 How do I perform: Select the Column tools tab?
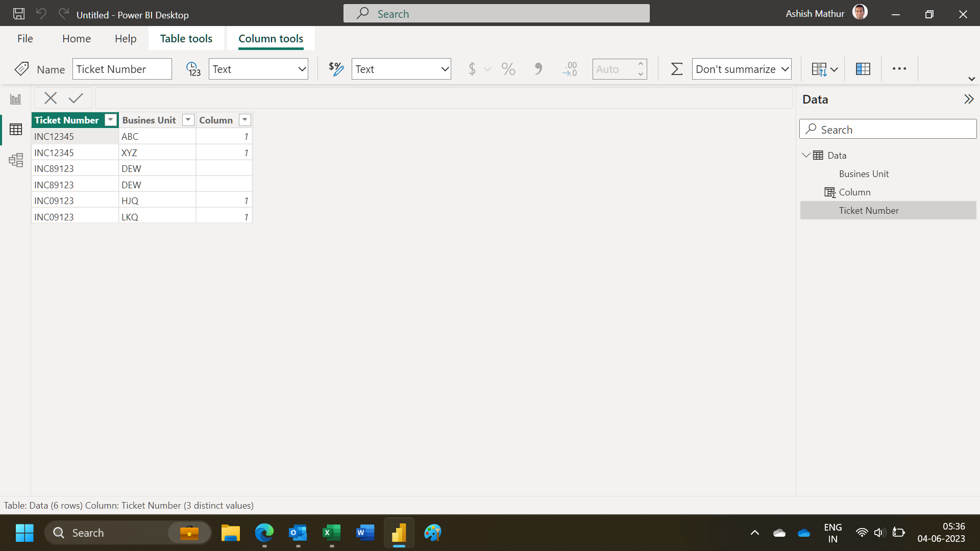[271, 39]
